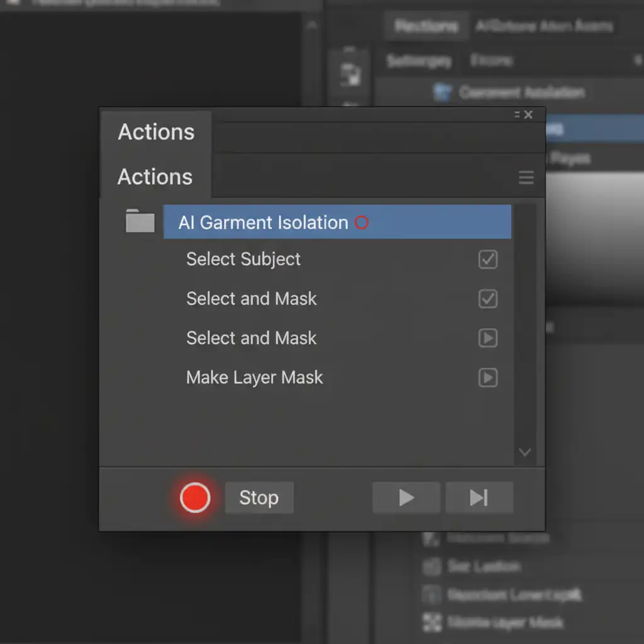Viewport: 644px width, 644px height.
Task: Click the red circle next to AI Garment Isolation
Action: click(x=362, y=223)
